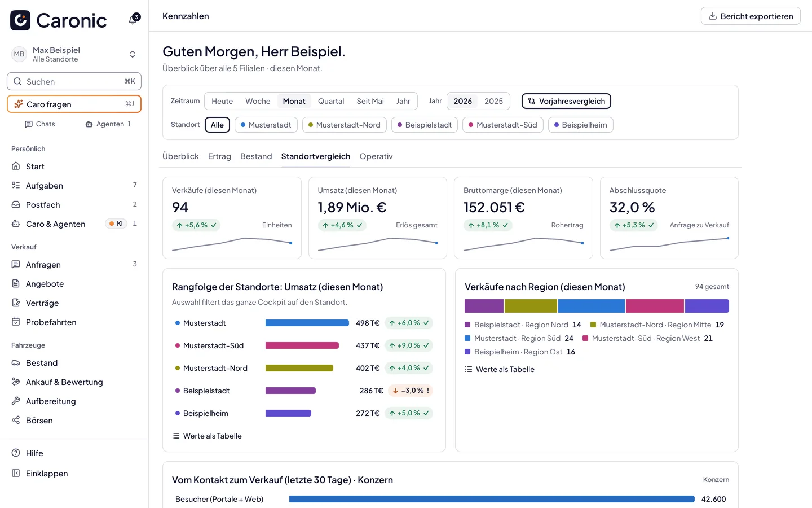Screen dimensions: 812x508
Task: Open Hilfe
Action: [x=74, y=453]
